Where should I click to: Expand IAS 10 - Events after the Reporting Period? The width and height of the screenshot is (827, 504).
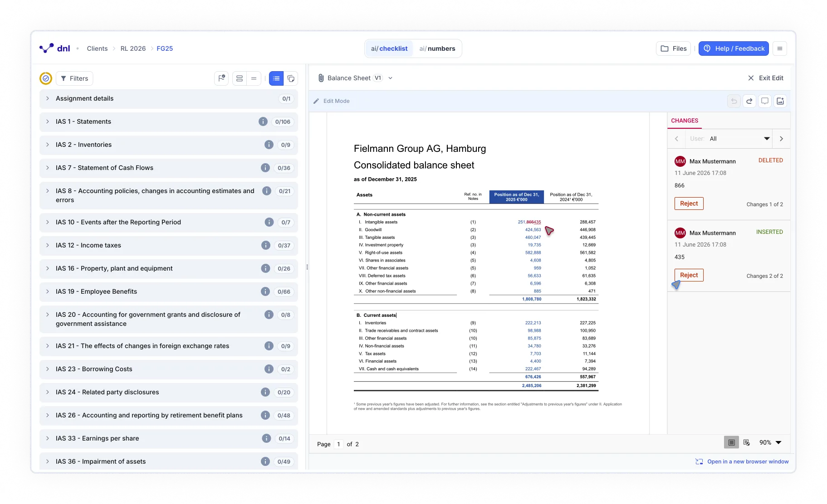pyautogui.click(x=169, y=223)
